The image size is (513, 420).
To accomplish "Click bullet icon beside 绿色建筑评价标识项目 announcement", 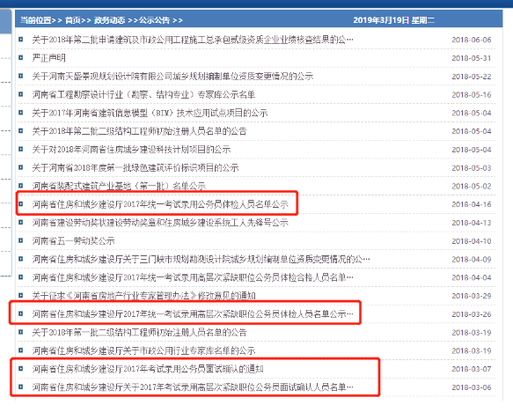I will (20, 167).
